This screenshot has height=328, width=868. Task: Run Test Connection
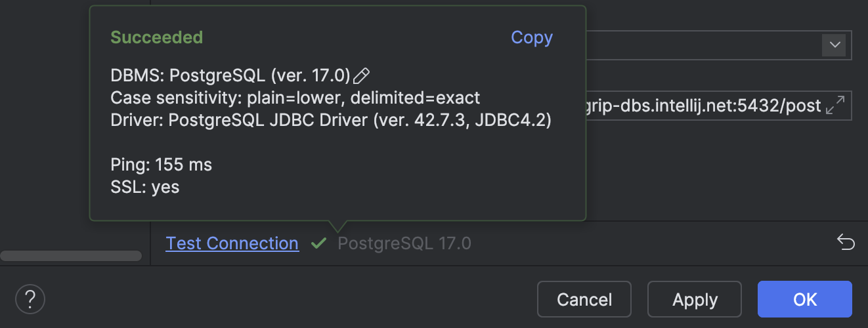[232, 243]
